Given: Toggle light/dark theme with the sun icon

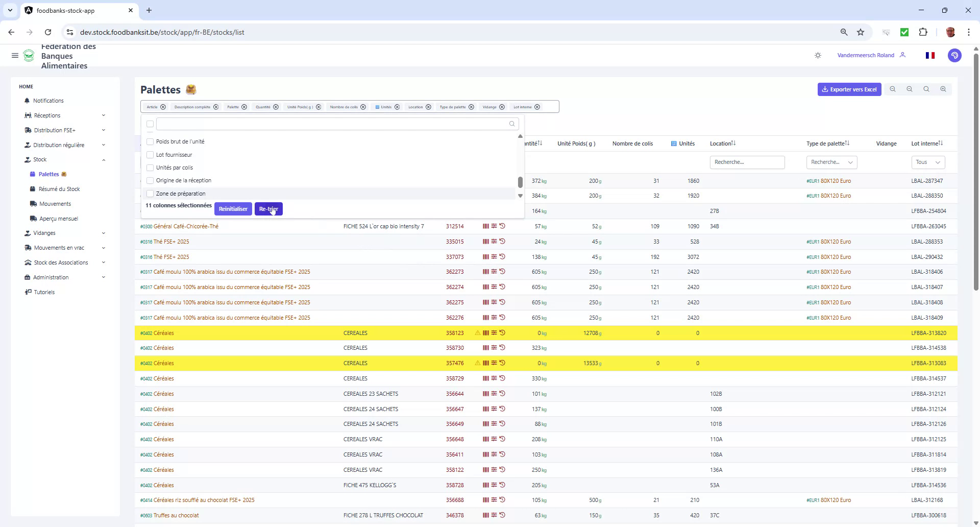Looking at the screenshot, I should tap(818, 55).
